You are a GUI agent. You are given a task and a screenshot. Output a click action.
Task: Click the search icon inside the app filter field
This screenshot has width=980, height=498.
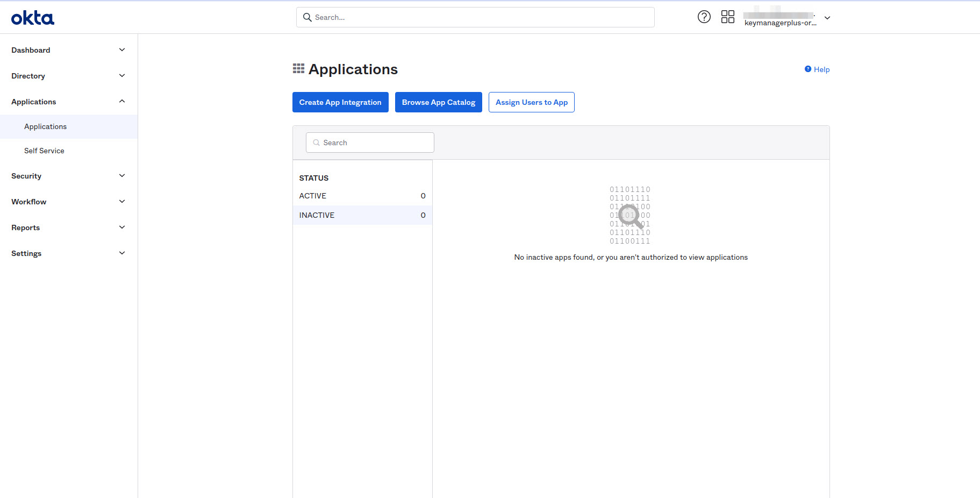317,143
